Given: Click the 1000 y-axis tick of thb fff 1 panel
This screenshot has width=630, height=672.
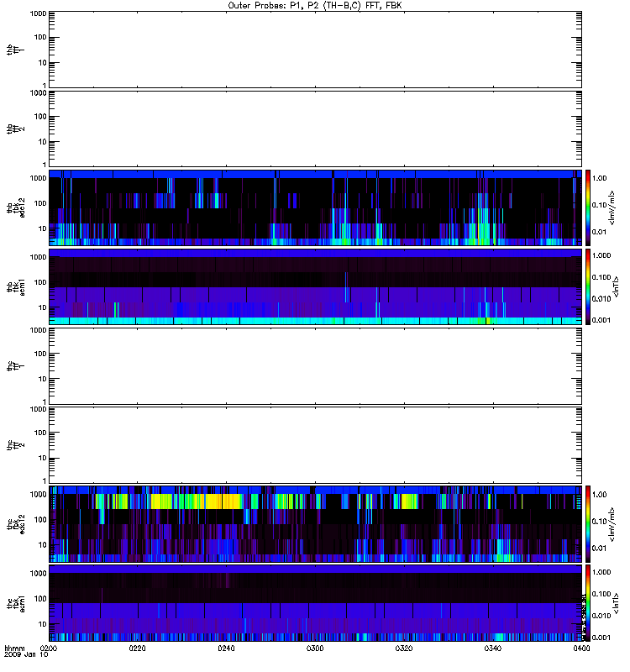Looking at the screenshot, I should point(38,13).
